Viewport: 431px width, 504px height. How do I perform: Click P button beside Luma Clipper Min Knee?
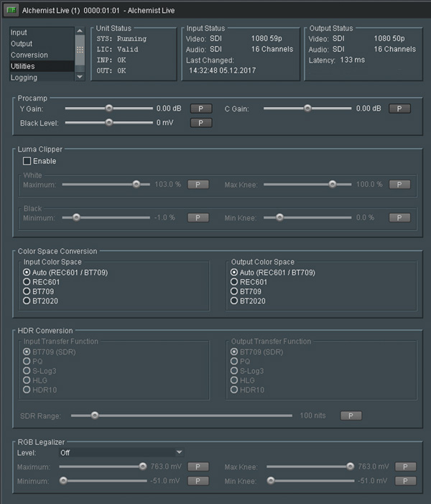point(399,218)
